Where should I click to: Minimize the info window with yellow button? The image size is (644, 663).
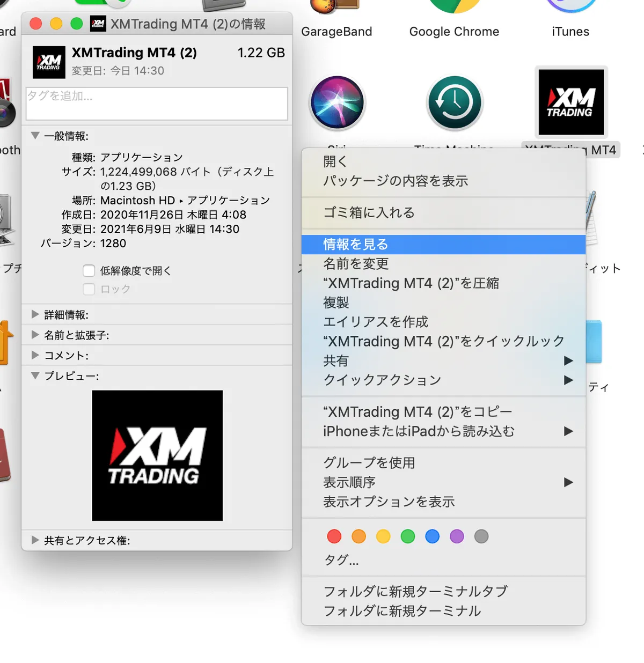(x=56, y=24)
